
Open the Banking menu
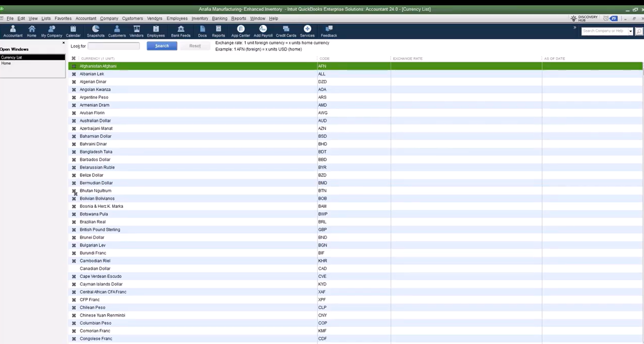click(219, 19)
